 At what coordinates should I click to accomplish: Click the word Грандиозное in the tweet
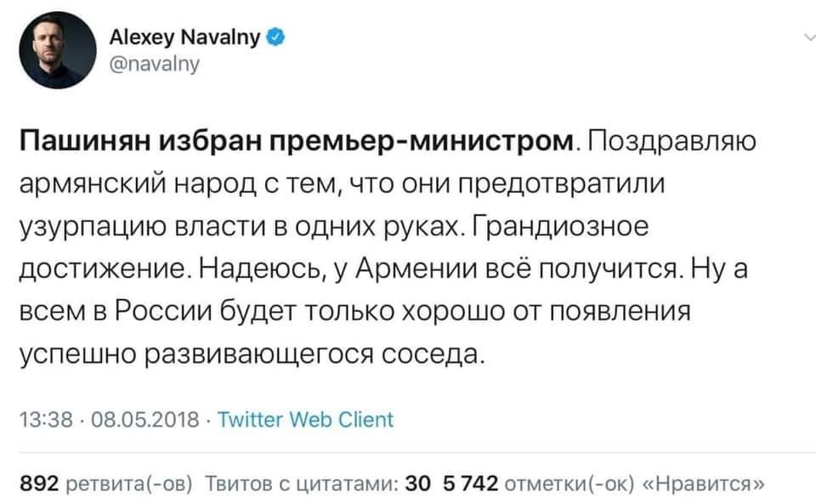[563, 225]
